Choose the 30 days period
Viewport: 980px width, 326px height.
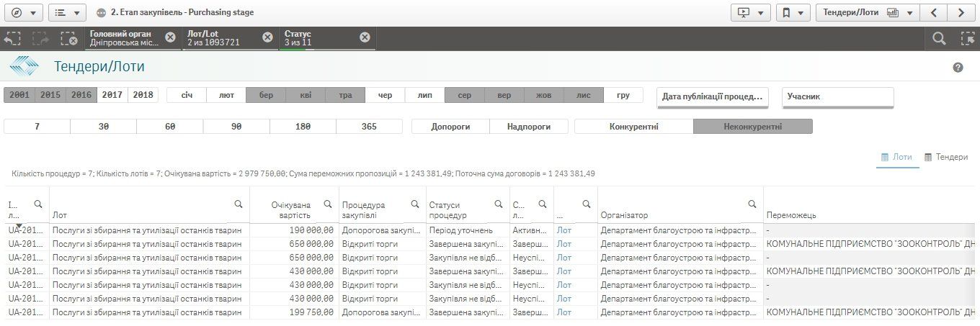pos(103,127)
